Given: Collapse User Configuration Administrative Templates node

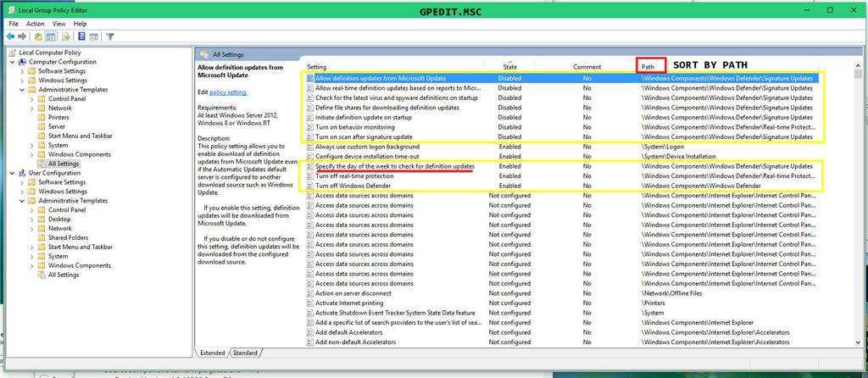Looking at the screenshot, I should coord(23,201).
